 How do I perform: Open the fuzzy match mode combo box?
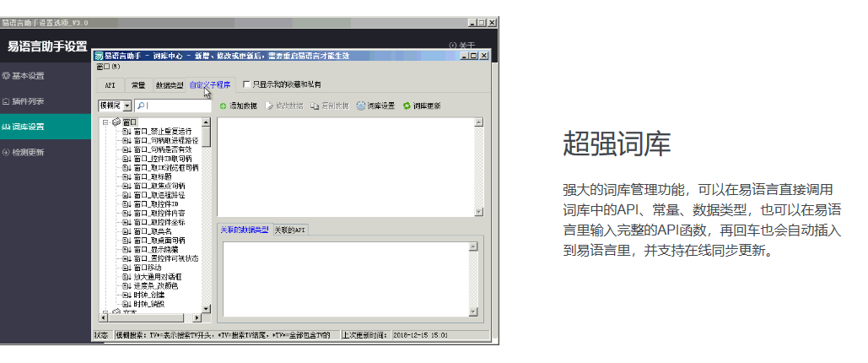tap(115, 106)
